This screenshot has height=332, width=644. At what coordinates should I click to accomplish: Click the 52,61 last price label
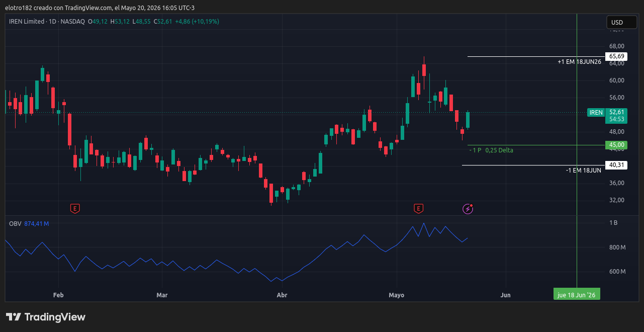coord(616,112)
